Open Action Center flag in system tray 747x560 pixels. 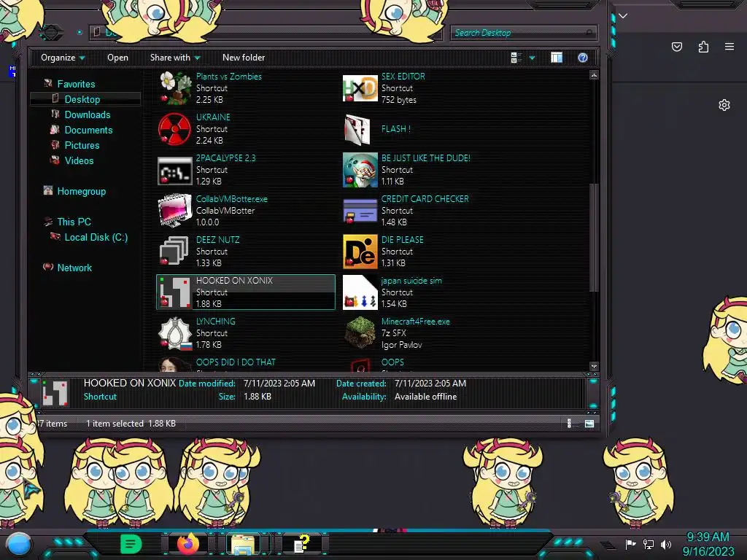(x=631, y=544)
